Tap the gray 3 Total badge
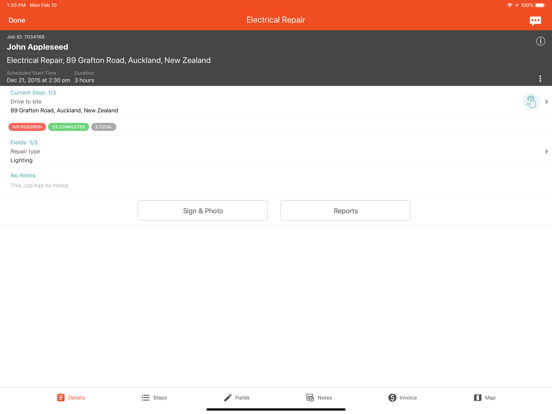 [x=104, y=127]
